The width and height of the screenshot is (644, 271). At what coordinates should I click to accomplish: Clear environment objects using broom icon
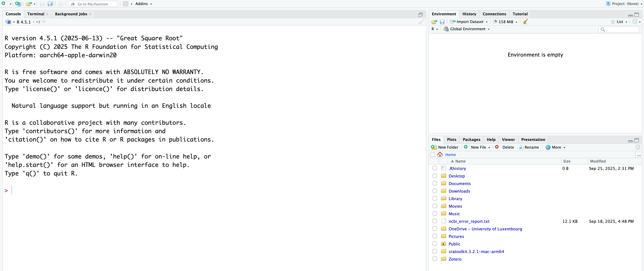(525, 22)
